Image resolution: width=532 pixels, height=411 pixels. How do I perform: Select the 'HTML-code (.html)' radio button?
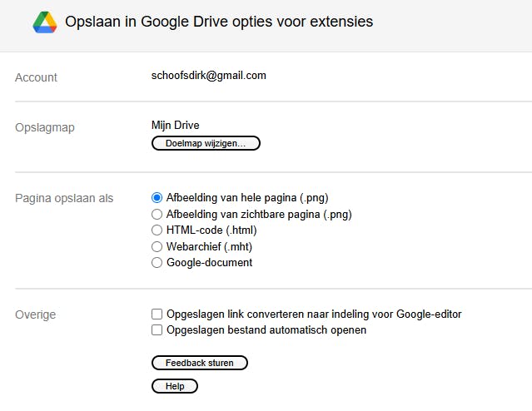[x=157, y=230]
